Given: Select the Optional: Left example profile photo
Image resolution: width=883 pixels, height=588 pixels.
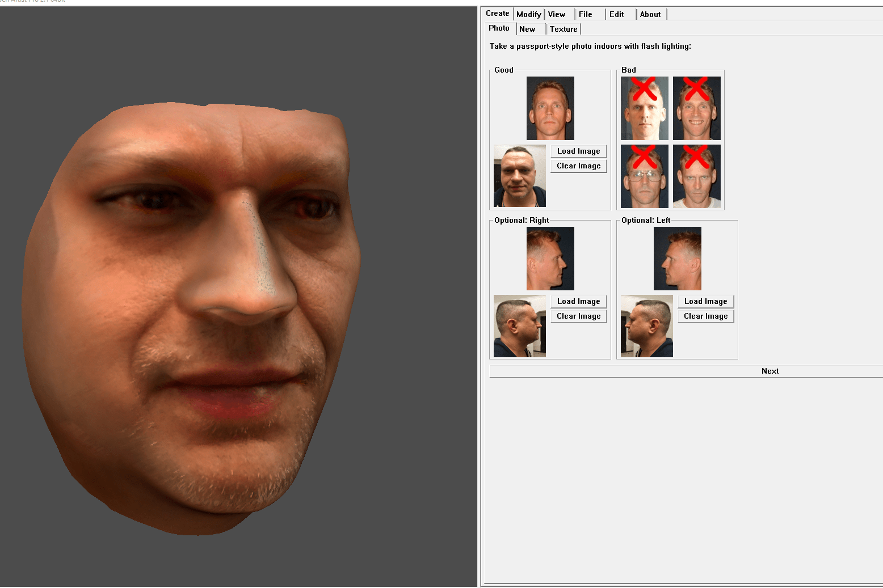Looking at the screenshot, I should (x=678, y=259).
